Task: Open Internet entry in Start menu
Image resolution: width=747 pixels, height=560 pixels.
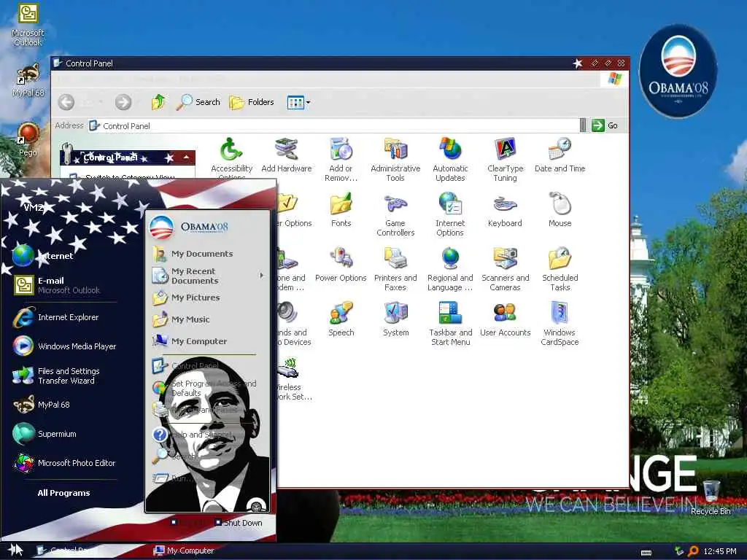Action: click(x=43, y=256)
